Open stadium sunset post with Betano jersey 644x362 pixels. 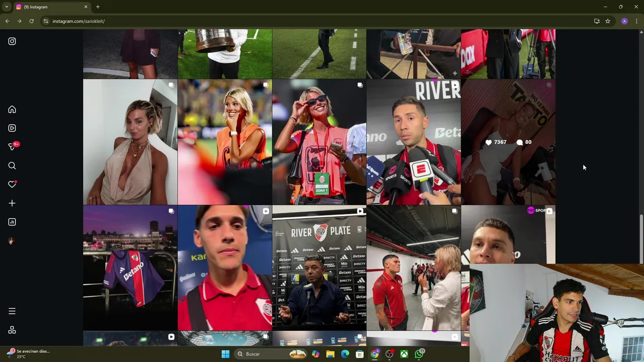(130, 267)
